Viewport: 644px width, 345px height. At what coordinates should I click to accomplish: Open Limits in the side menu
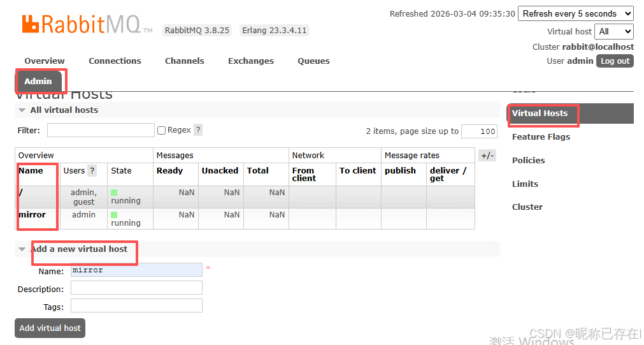coord(525,184)
